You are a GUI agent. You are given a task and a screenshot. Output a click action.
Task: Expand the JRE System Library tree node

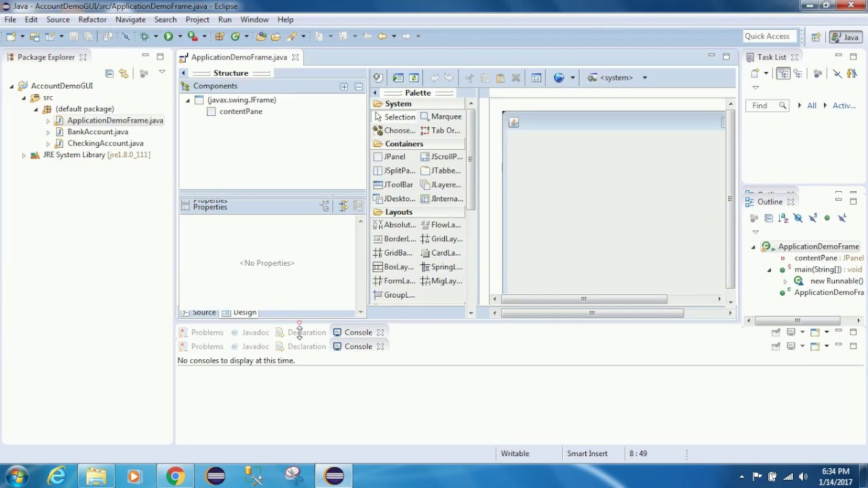[x=24, y=155]
